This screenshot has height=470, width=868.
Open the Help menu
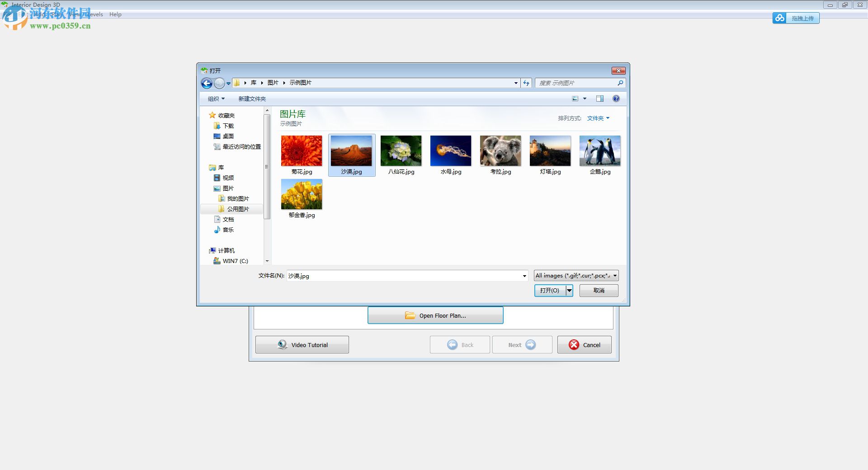click(115, 14)
